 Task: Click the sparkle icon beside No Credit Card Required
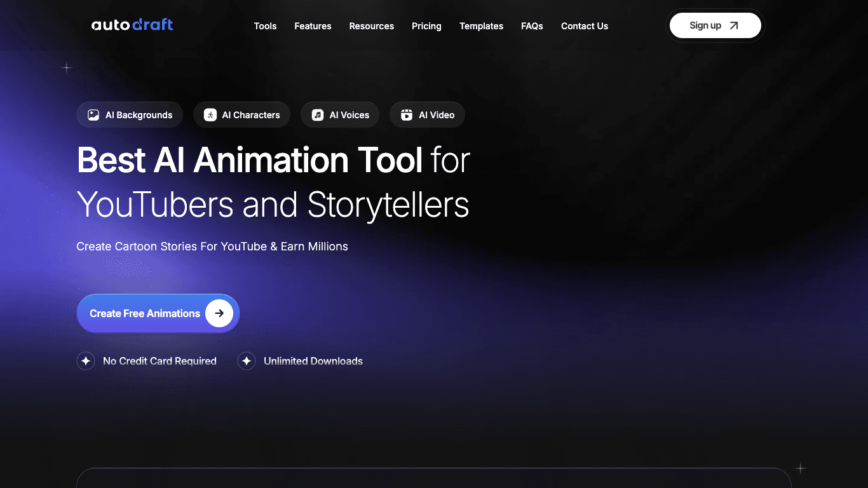click(86, 361)
